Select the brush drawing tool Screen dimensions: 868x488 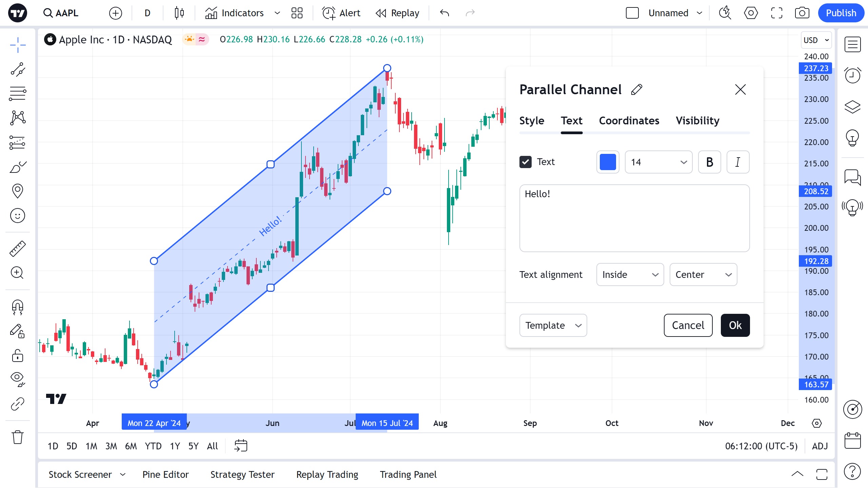(17, 167)
